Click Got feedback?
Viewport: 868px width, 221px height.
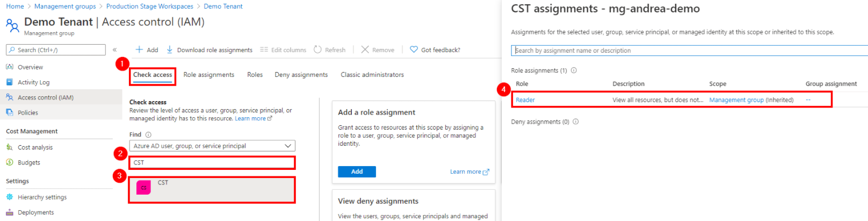(x=435, y=50)
